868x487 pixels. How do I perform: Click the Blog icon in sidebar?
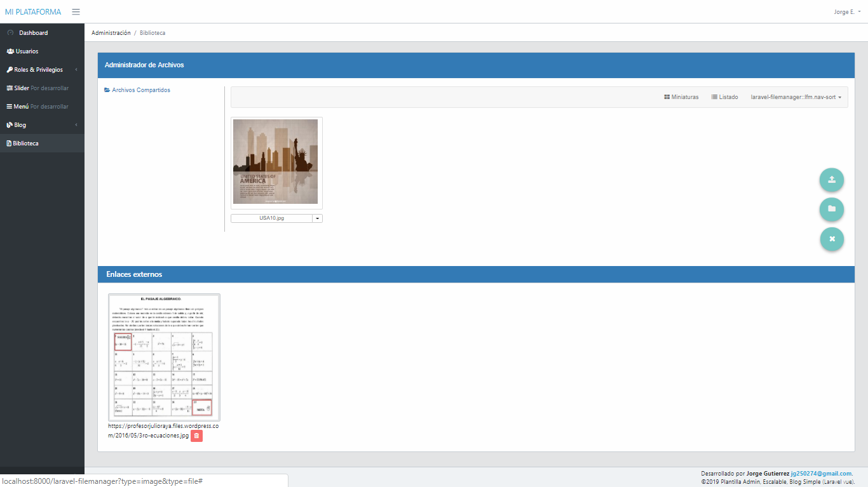pyautogui.click(x=10, y=125)
